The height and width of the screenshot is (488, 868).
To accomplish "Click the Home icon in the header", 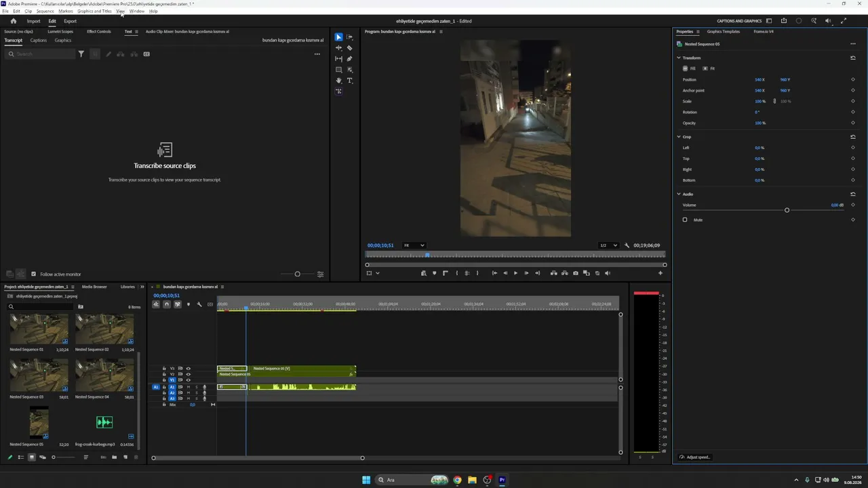I will 14,21.
